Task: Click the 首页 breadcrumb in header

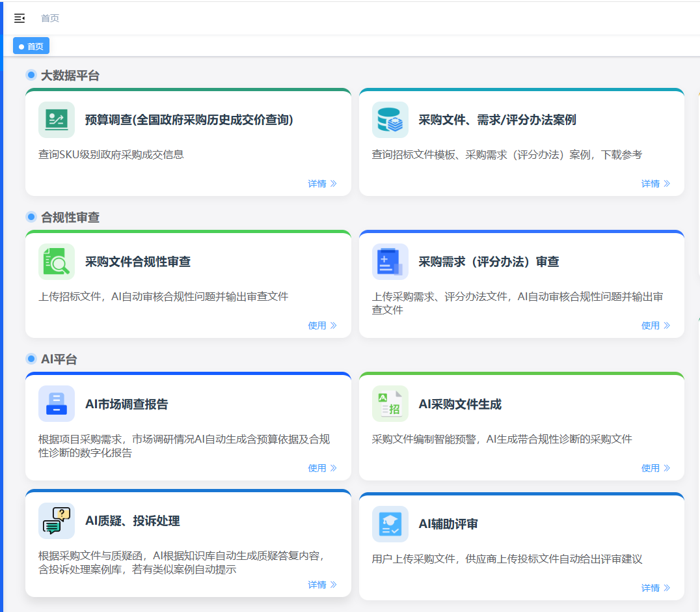Action: click(x=50, y=18)
